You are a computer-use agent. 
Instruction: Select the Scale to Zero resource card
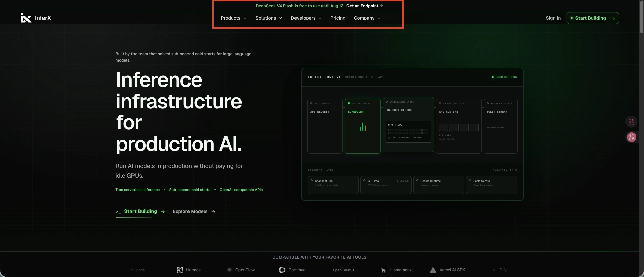(x=491, y=185)
